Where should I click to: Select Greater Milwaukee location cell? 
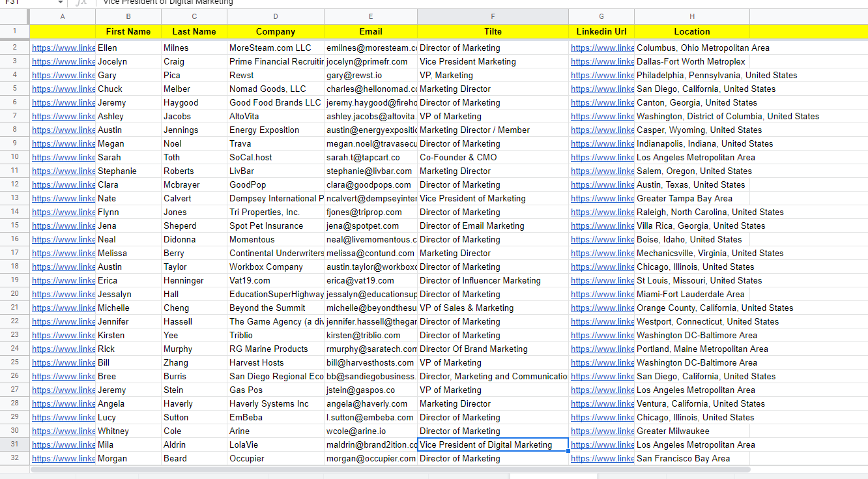[x=692, y=431]
